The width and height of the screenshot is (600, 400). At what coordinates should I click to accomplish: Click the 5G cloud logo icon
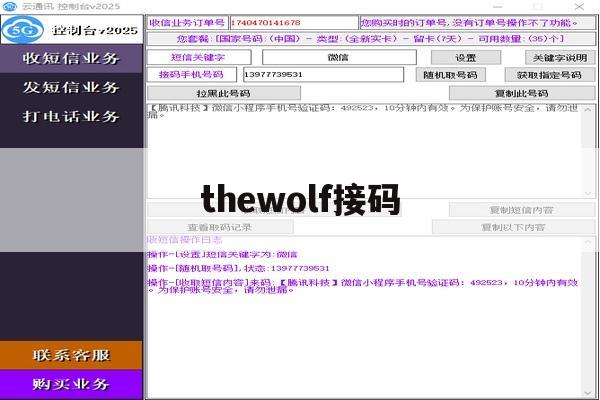22,29
